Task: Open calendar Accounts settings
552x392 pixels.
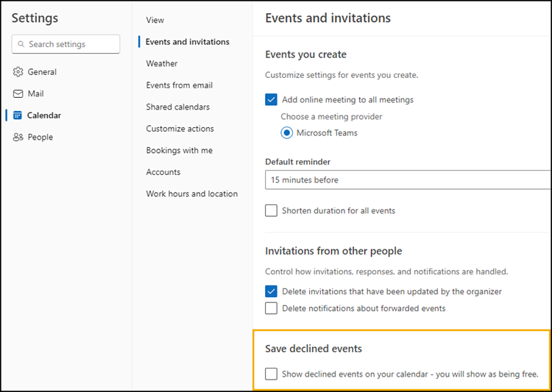Action: point(163,172)
